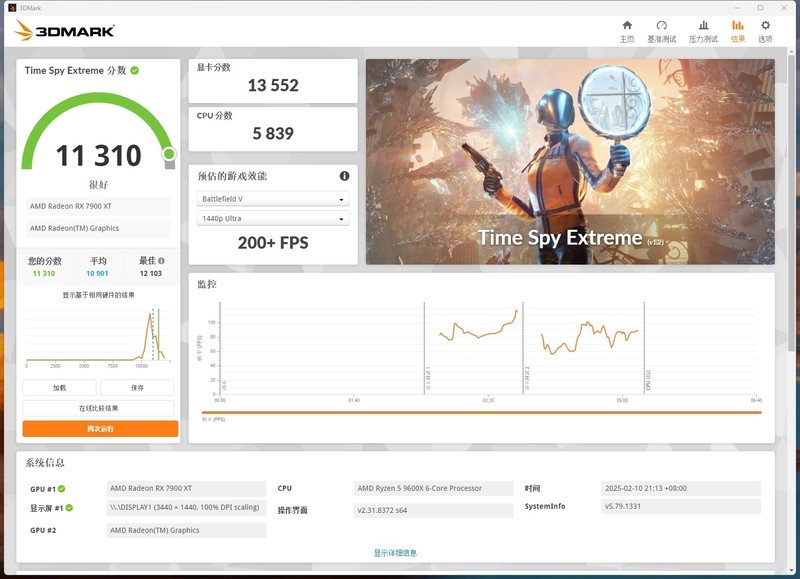Click the 3DMark logo in the top left
Viewport: 800px width, 579px height.
tap(63, 29)
